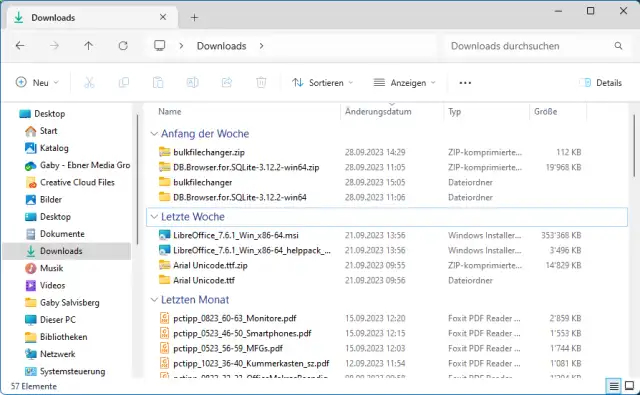Sort by Änderungsdatum column header
The width and height of the screenshot is (640, 395).
point(378,111)
